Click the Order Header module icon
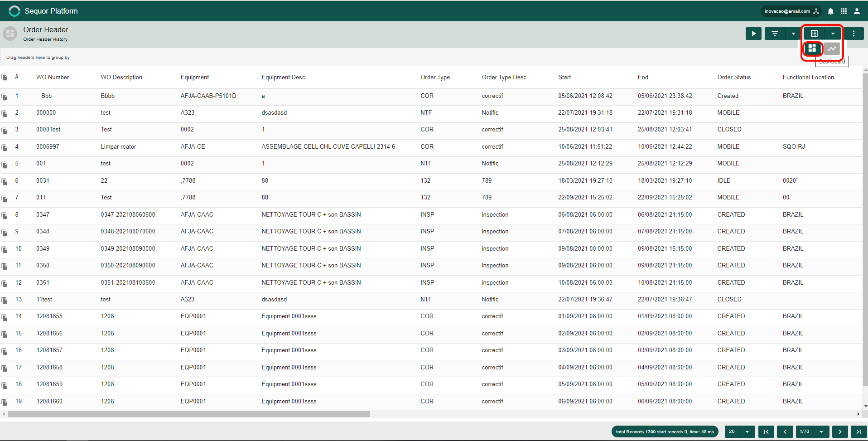The height and width of the screenshot is (441, 868). tap(10, 34)
